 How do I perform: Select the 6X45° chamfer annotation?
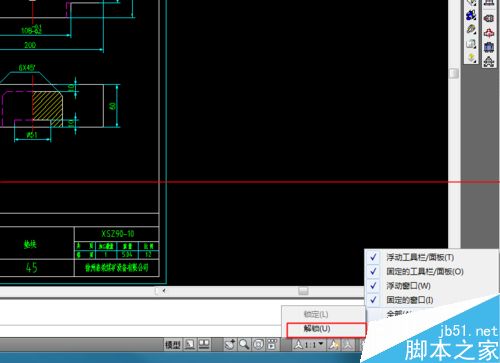[x=27, y=68]
